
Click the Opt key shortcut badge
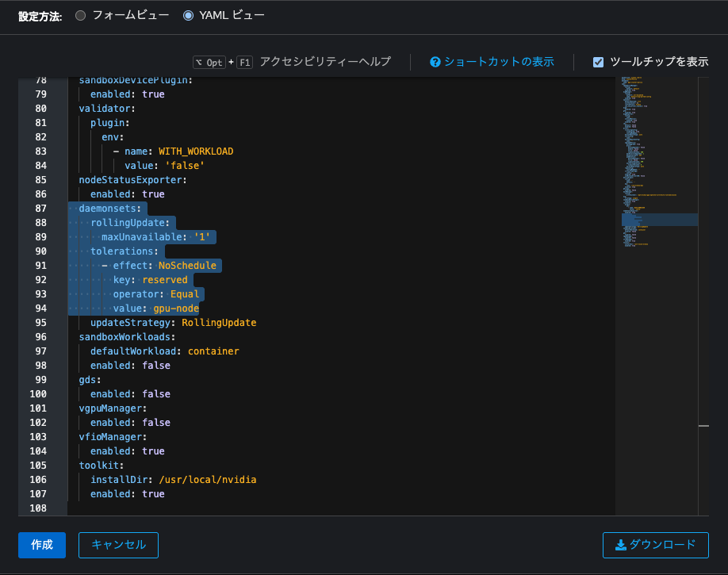click(209, 62)
